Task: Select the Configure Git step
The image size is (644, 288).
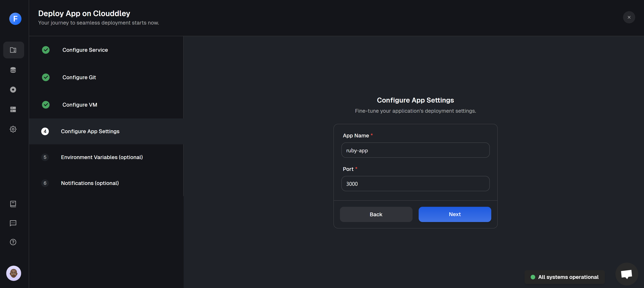Action: pos(79,77)
